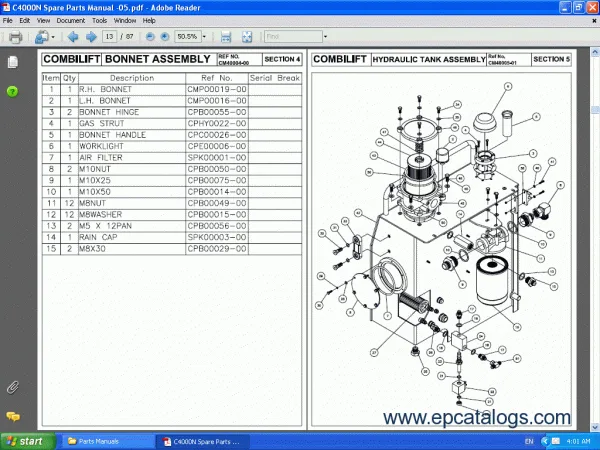Click HYDRAULIC TANK ASSEMBLY heading

[429, 59]
